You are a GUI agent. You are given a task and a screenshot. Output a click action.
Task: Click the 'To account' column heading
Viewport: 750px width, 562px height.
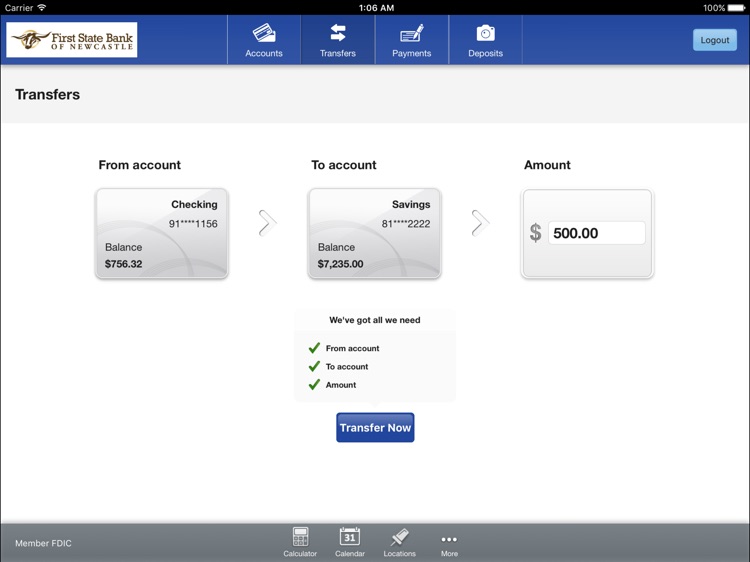[344, 165]
